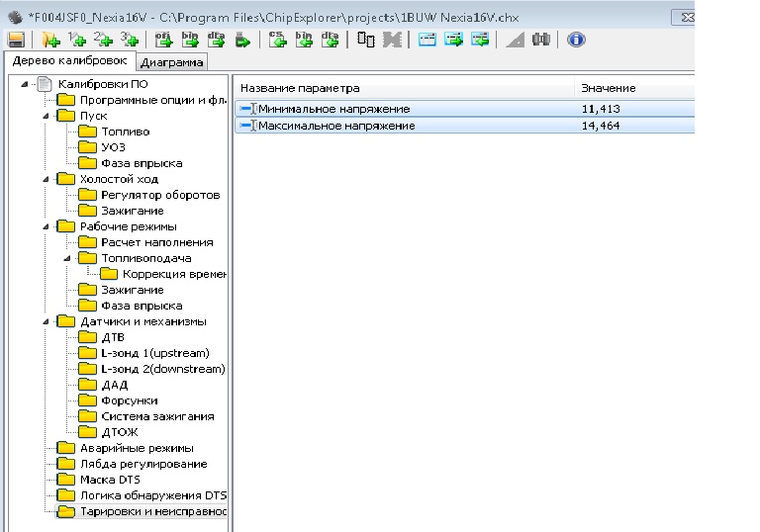Open the 'Аварийные режимы' tree folder
Image resolution: width=760 pixels, height=532 pixels.
pos(137,448)
